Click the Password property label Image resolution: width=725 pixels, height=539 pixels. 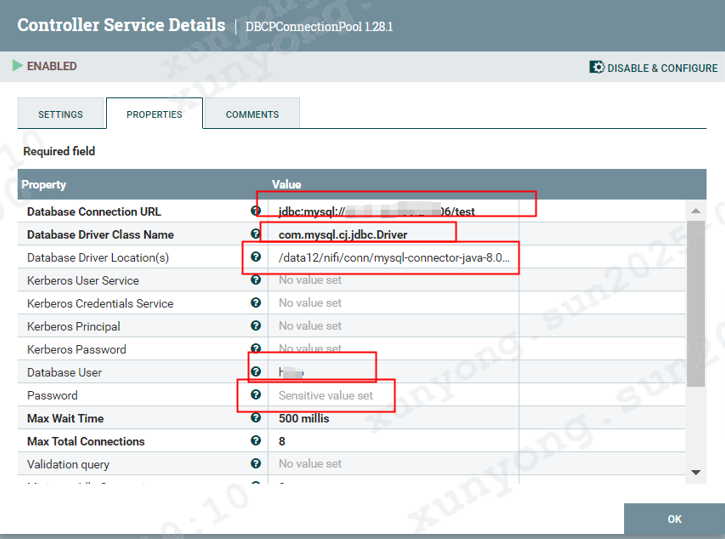coord(52,396)
